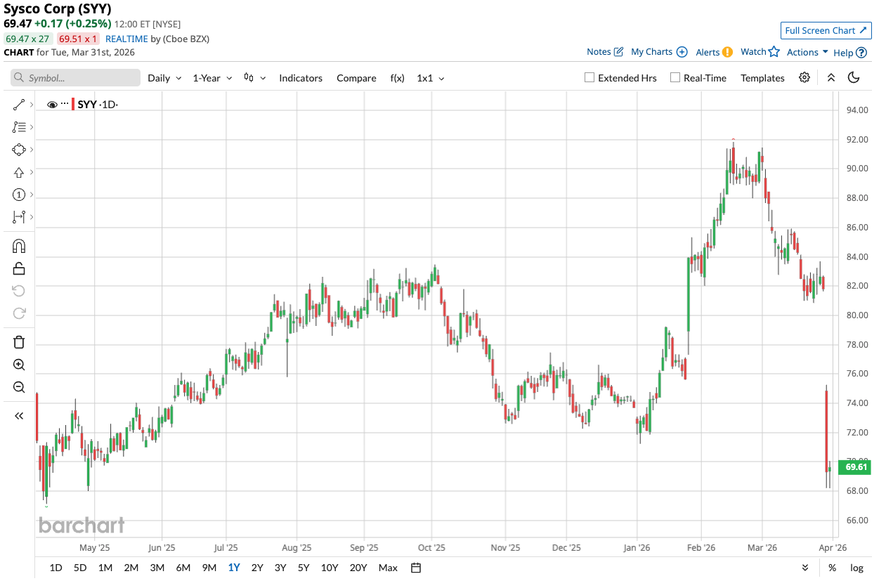
Task: Select the measure range tool
Action: pyautogui.click(x=19, y=217)
